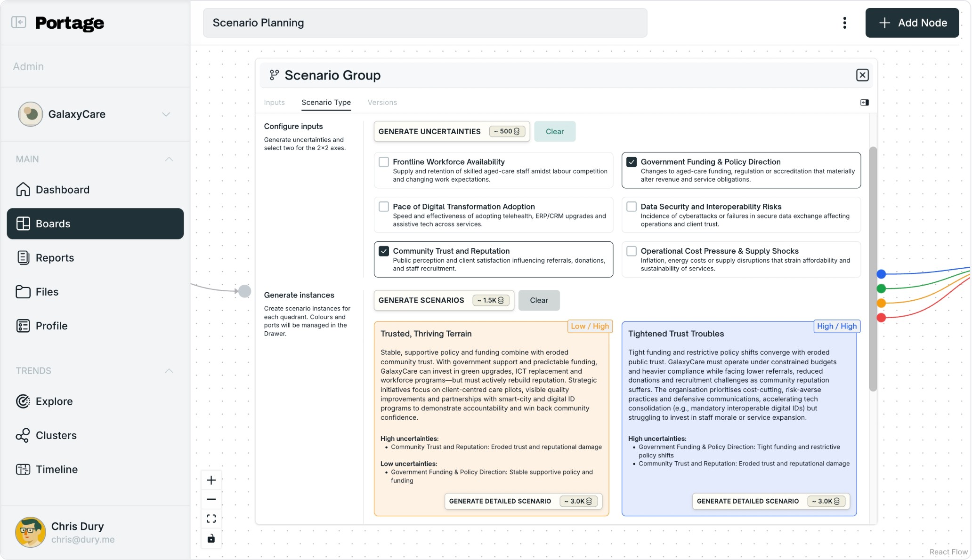This screenshot has width=972, height=560.
Task: Open the three-dot options menu
Action: pyautogui.click(x=844, y=23)
